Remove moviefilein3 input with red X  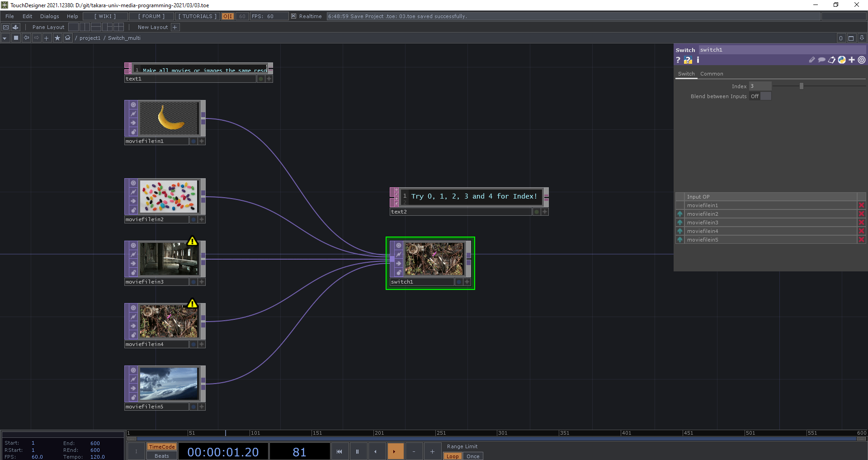[x=861, y=223]
